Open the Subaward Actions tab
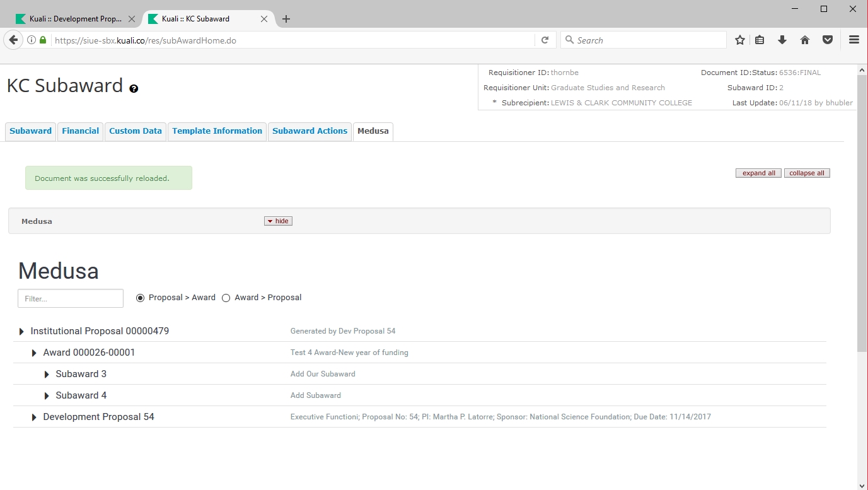 click(310, 131)
